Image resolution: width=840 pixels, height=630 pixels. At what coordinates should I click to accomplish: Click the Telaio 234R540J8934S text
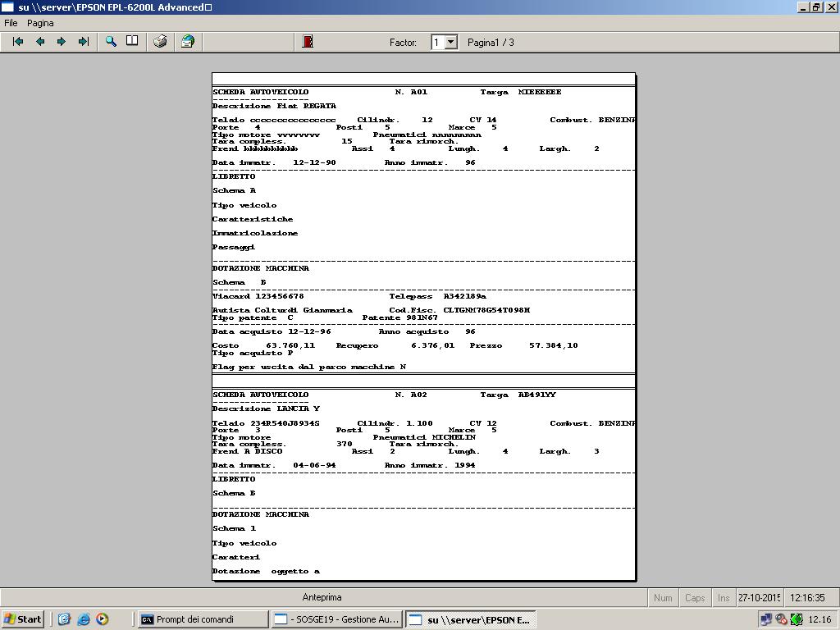[266, 423]
